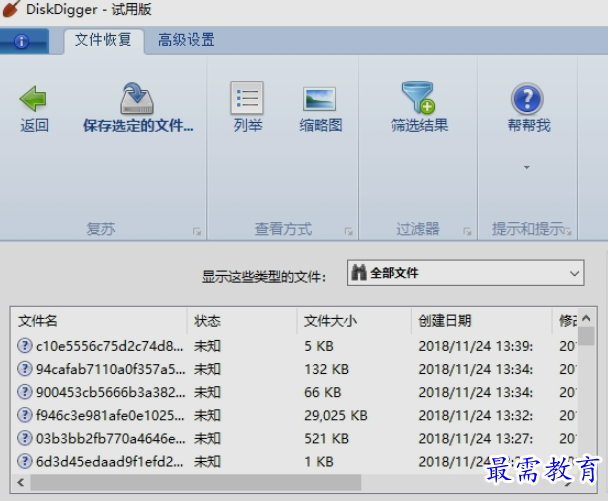Select file 94cafab7110a0f357a5...
The width and height of the screenshot is (608, 501).
point(110,369)
